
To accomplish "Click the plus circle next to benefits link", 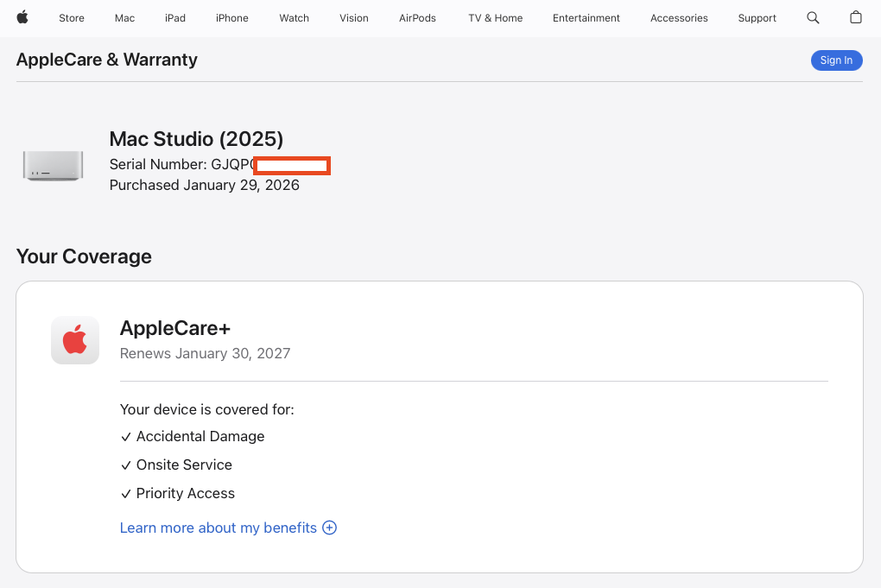I will coord(329,528).
